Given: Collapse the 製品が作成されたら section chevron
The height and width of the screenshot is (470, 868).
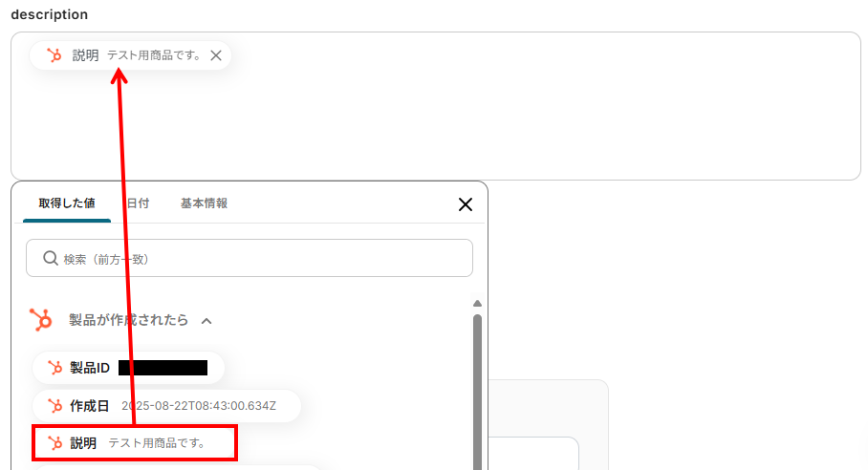Looking at the screenshot, I should tap(206, 321).
